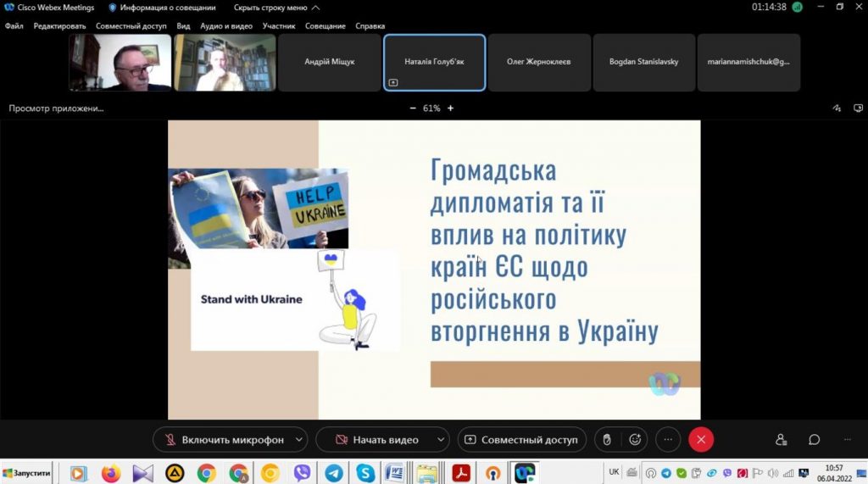This screenshot has width=868, height=484.
Task: Collapse menu bar via Скрыть строку меню
Action: point(275,8)
